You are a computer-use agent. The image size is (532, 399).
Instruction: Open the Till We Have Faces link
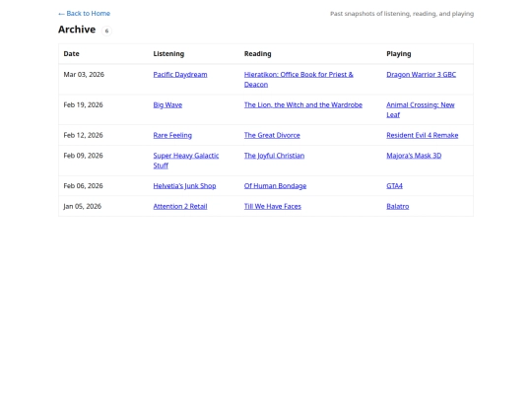click(273, 206)
